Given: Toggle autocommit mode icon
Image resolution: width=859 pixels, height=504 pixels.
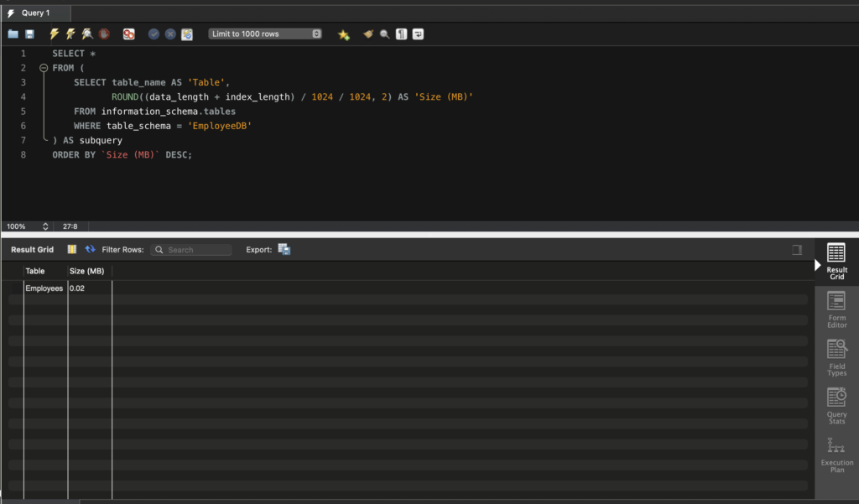Looking at the screenshot, I should [x=187, y=34].
